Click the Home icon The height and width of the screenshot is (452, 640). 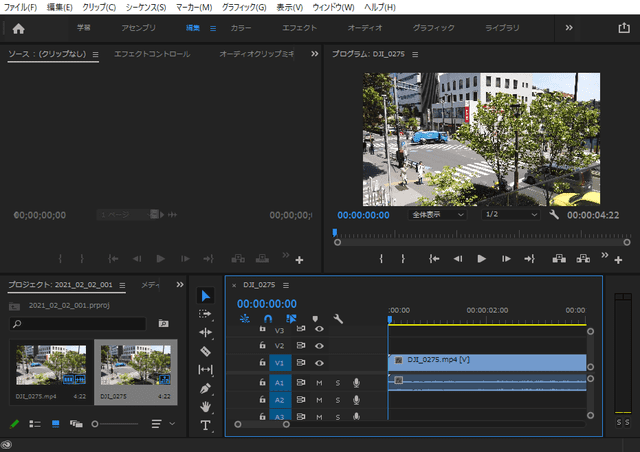(18, 29)
